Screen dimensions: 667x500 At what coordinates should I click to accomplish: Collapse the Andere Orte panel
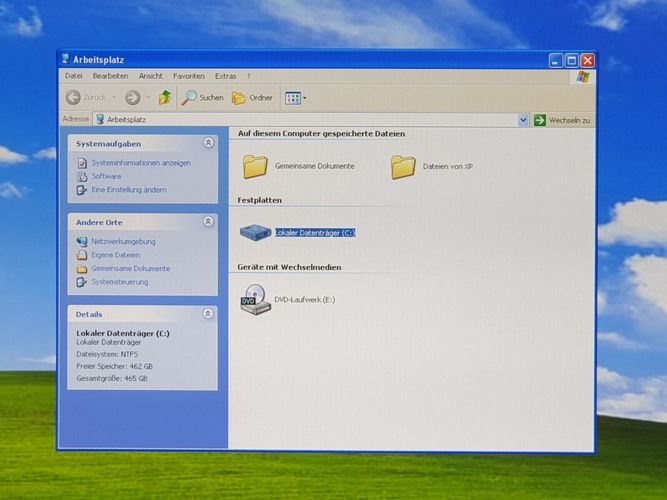click(208, 221)
